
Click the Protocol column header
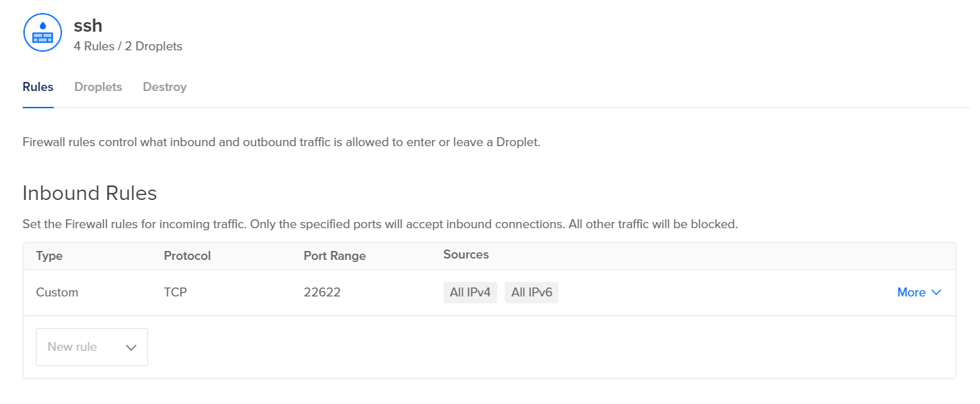[x=187, y=256]
